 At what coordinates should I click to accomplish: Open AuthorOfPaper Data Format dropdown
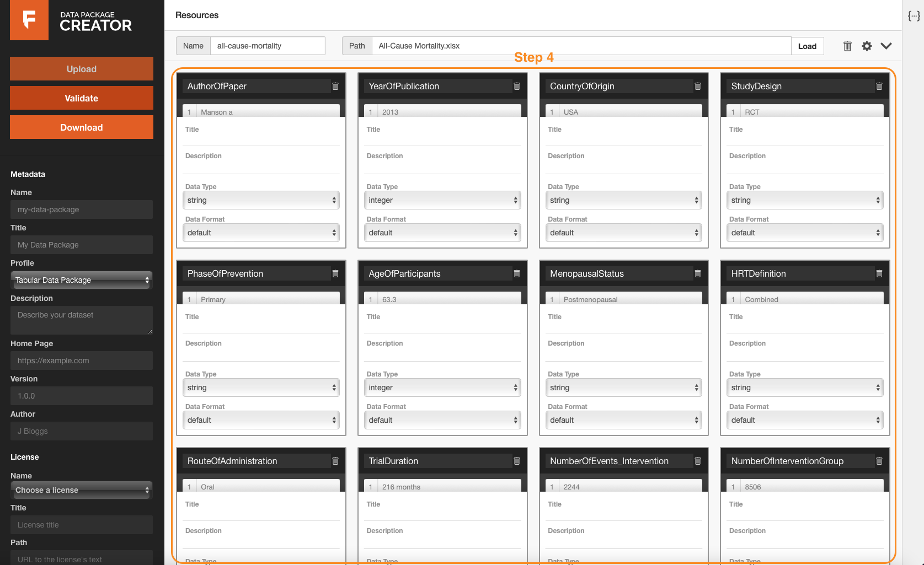point(261,233)
